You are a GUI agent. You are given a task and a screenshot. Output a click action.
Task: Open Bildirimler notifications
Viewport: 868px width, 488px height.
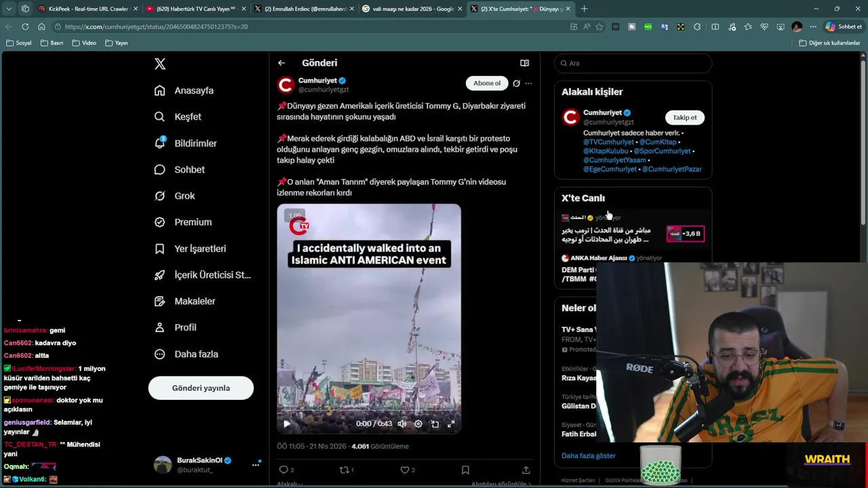click(185, 143)
